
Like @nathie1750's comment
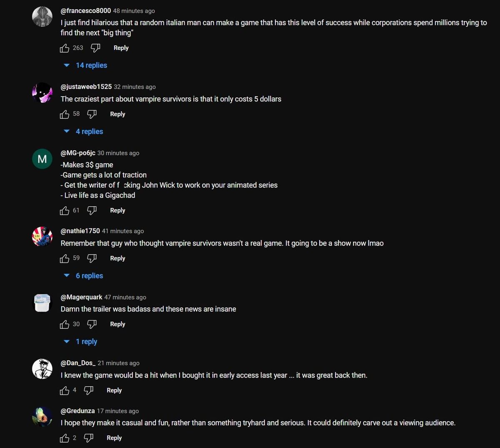(65, 259)
